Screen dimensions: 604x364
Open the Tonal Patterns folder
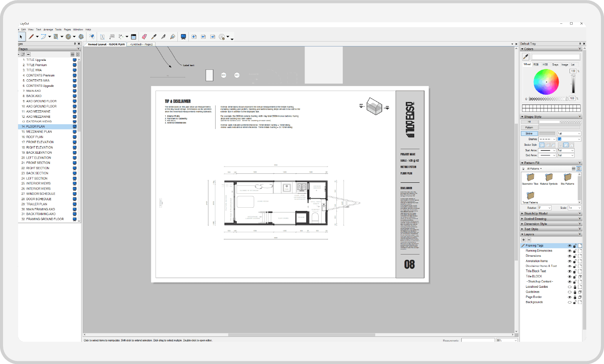[530, 197]
